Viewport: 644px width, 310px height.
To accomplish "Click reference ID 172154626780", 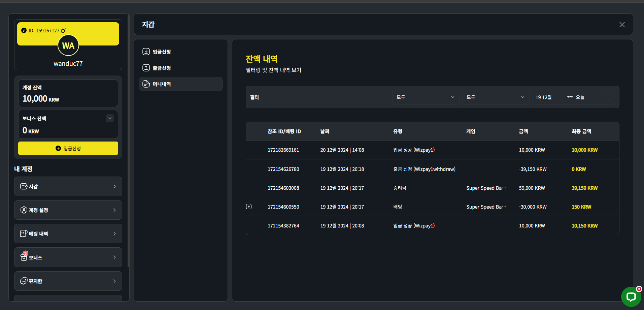I will (283, 169).
